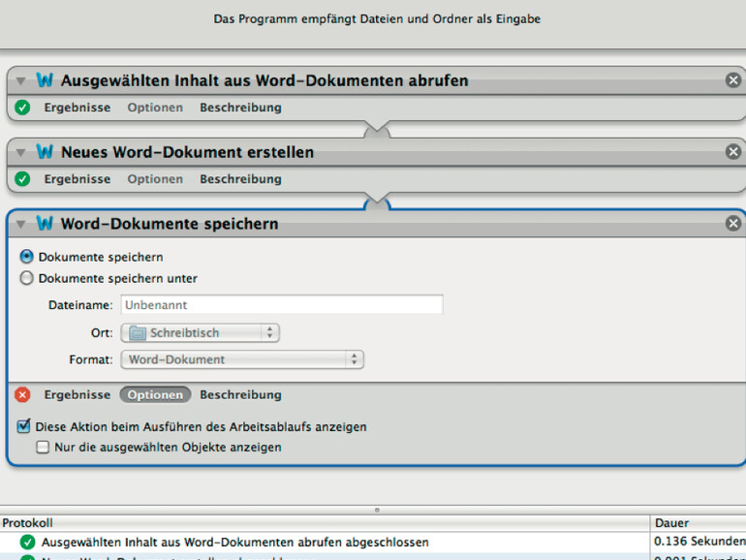Image resolution: width=746 pixels, height=560 pixels.
Task: Click green success icon of first action
Action: 23,108
